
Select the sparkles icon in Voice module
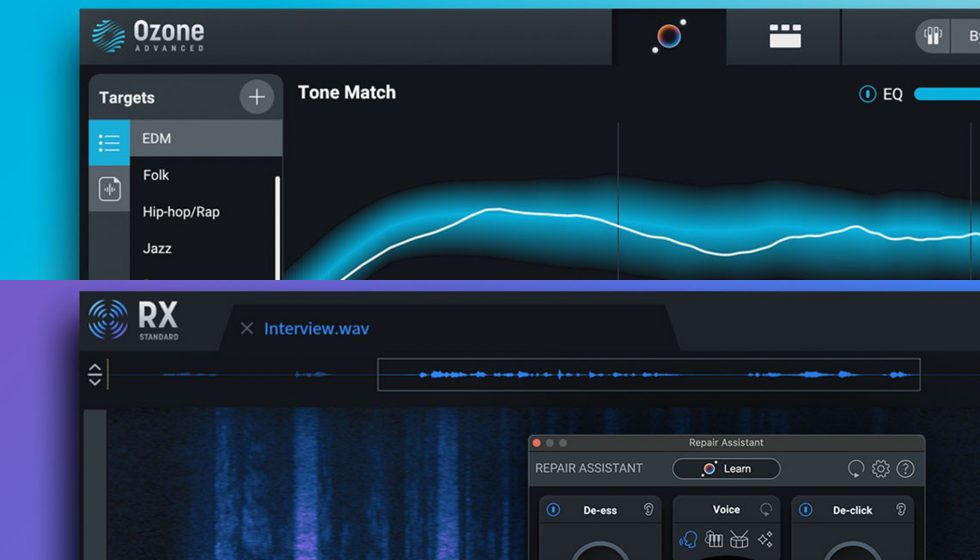(x=765, y=539)
